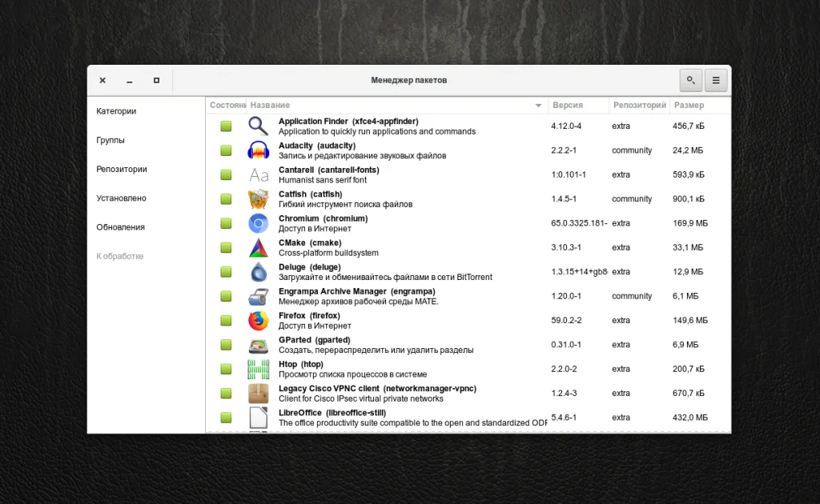Toggle installed state of Cantarell fonts

[226, 174]
